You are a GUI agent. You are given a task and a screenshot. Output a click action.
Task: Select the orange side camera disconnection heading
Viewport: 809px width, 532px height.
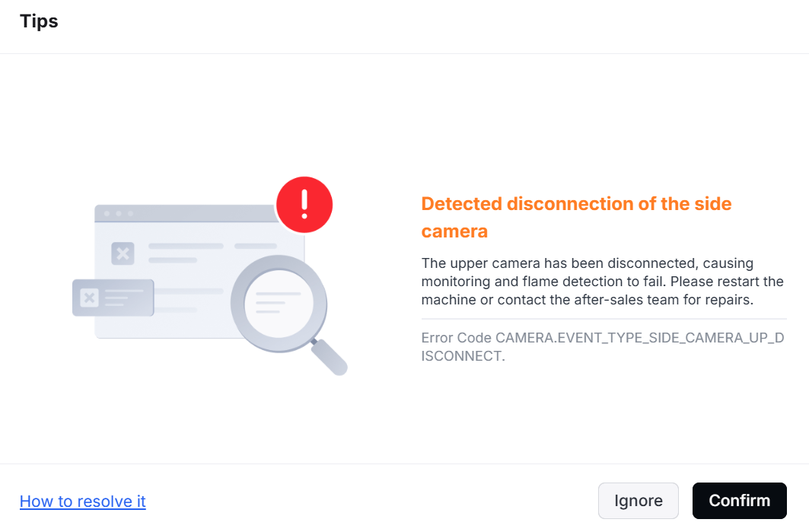pos(576,217)
